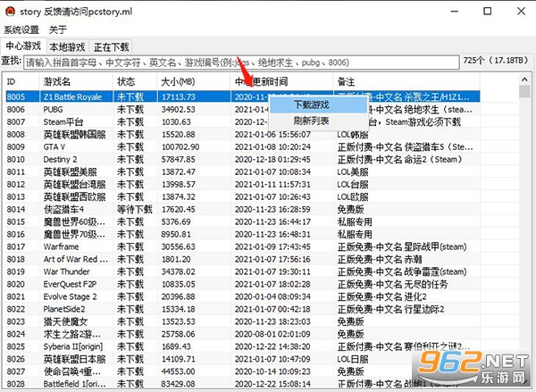Select the Evolve Stage 2 row
The height and width of the screenshot is (392, 536).
tap(243, 296)
